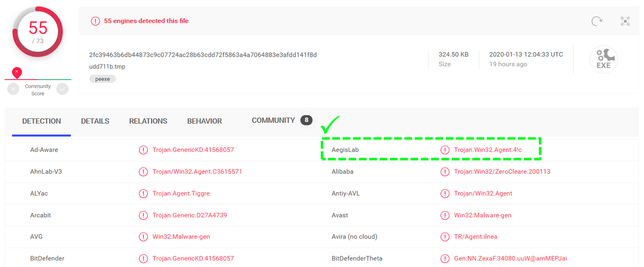This screenshot has height=267, width=644.
Task: Click alert icon in Arcabit row
Action: pos(143,215)
